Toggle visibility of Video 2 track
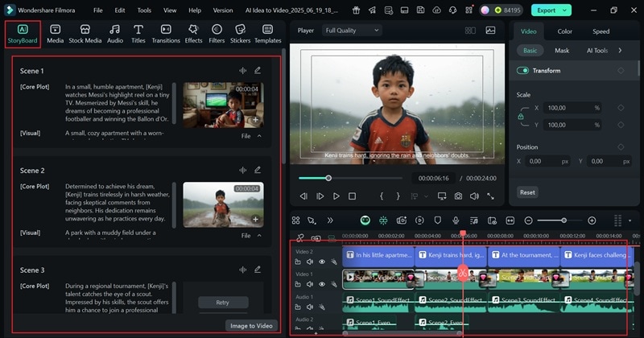Screen dimensions: 644x338 point(322,262)
